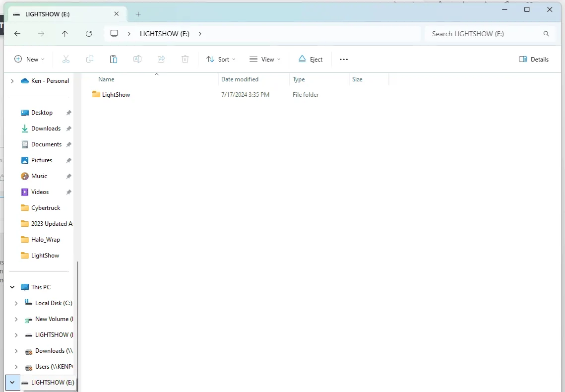Viewport: 565px width, 392px height.
Task: Click chevron after LIGHTSHOW (E:) in address bar
Action: pos(200,34)
